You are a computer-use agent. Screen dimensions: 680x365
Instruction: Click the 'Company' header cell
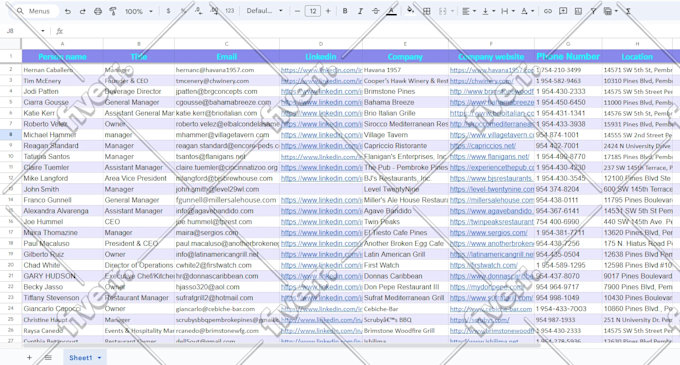tap(405, 57)
